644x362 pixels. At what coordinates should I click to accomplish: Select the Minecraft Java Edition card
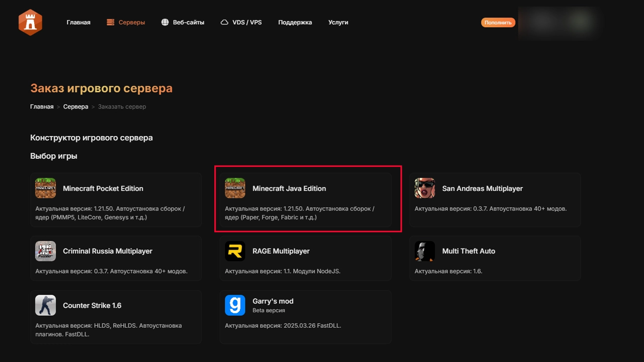(x=305, y=199)
